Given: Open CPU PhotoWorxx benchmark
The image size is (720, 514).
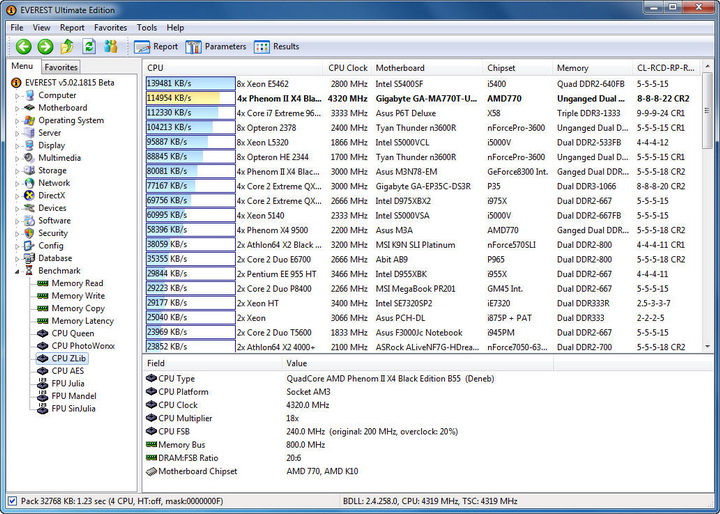Looking at the screenshot, I should (83, 346).
